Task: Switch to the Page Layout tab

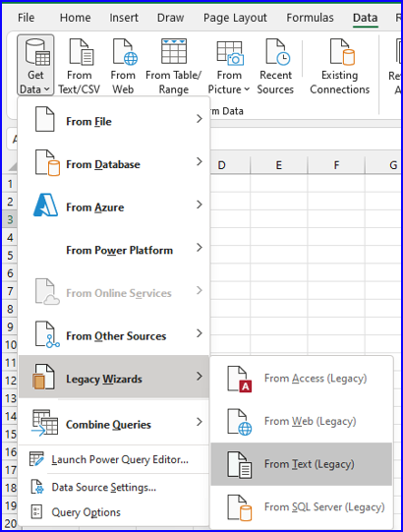Action: point(235,18)
